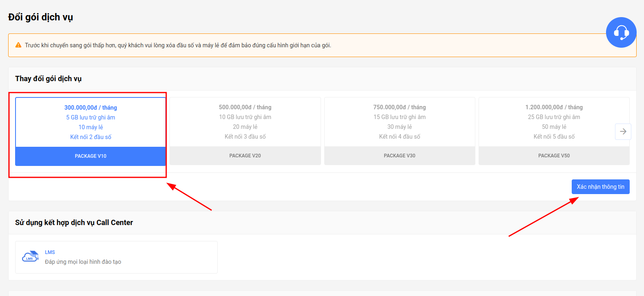
Task: Click the warning message about lower packages
Action: 178,45
